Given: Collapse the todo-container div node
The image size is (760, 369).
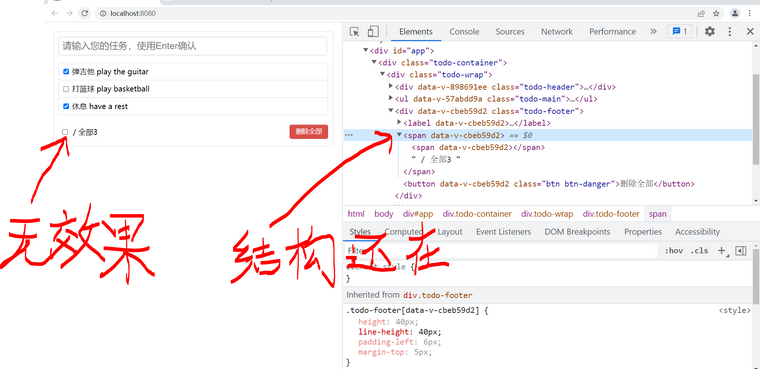Looking at the screenshot, I should 374,62.
